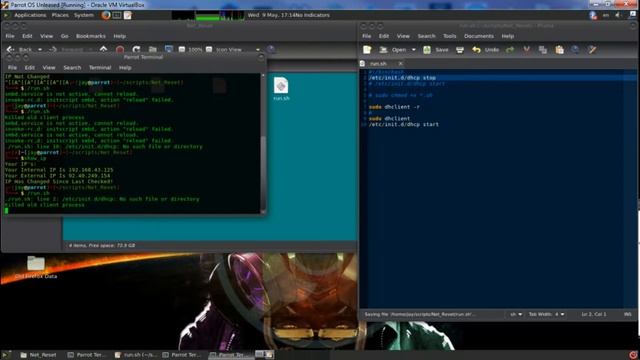Image resolution: width=640 pixels, height=360 pixels.
Task: Click the Print icon in text editor toolbar
Action: pos(460,50)
